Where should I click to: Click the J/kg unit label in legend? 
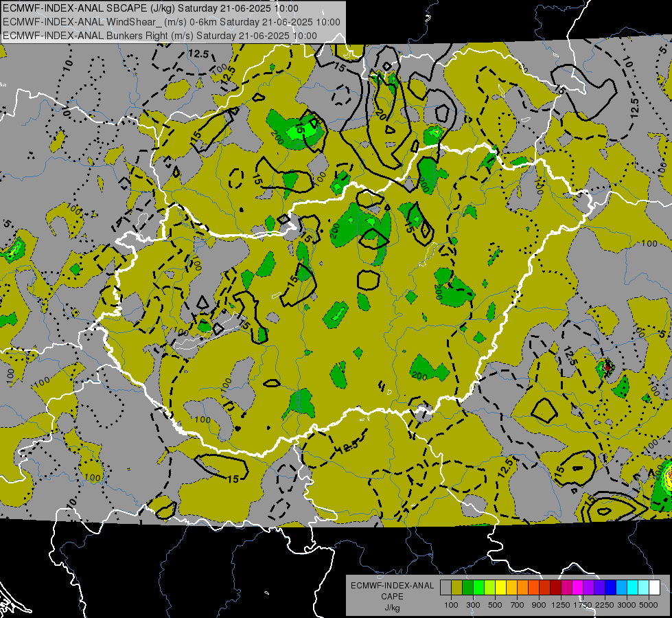click(392, 608)
